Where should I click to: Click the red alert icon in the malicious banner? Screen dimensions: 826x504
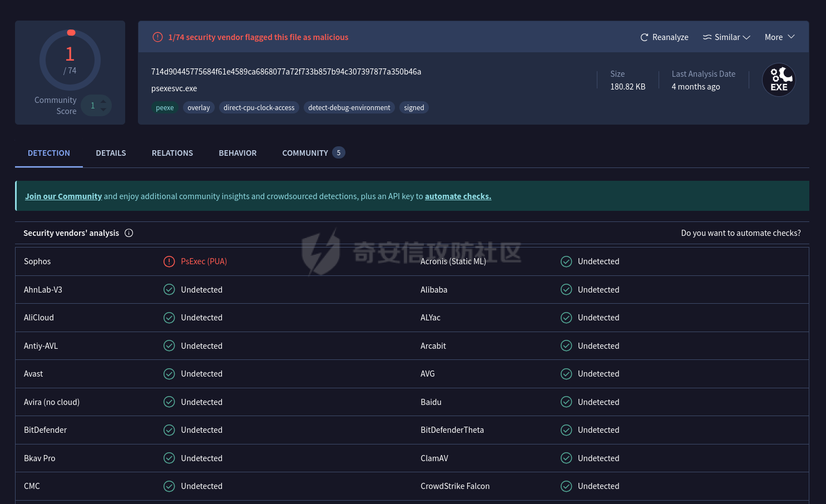click(158, 37)
